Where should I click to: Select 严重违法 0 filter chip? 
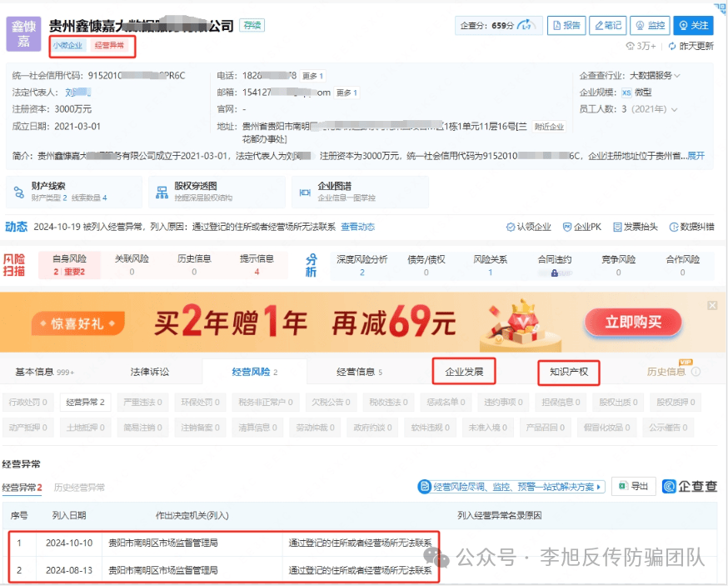coord(142,403)
